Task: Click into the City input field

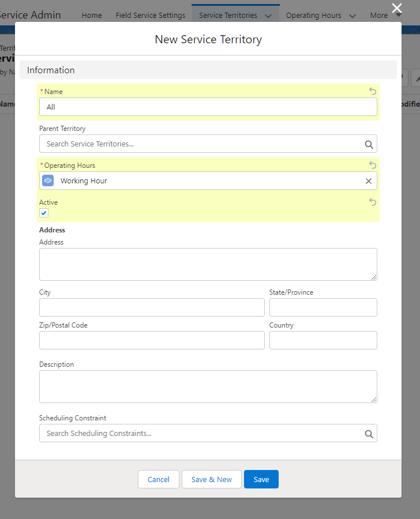Action: [x=152, y=307]
